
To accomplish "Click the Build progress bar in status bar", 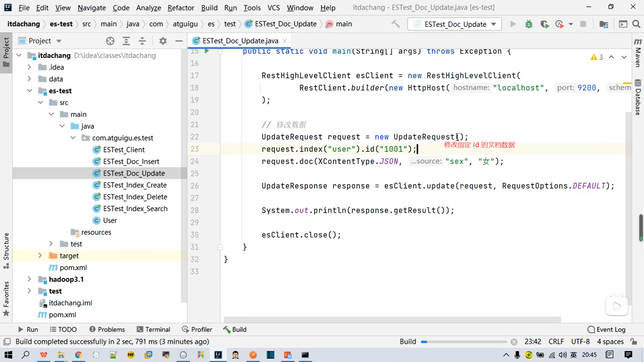I will point(464,342).
